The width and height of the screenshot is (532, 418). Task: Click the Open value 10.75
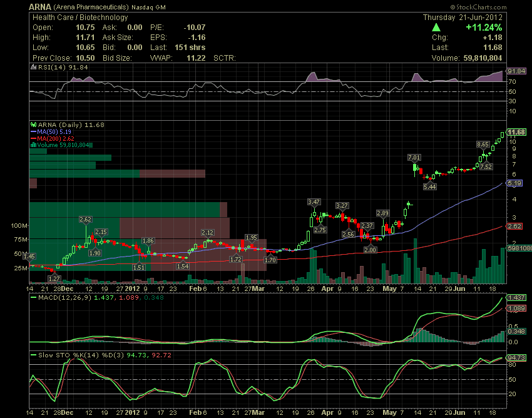point(85,28)
